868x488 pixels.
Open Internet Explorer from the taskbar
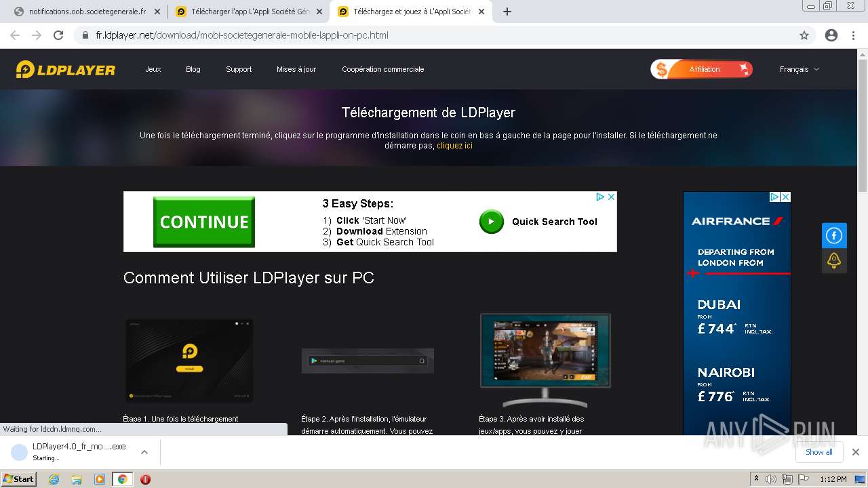(54, 479)
